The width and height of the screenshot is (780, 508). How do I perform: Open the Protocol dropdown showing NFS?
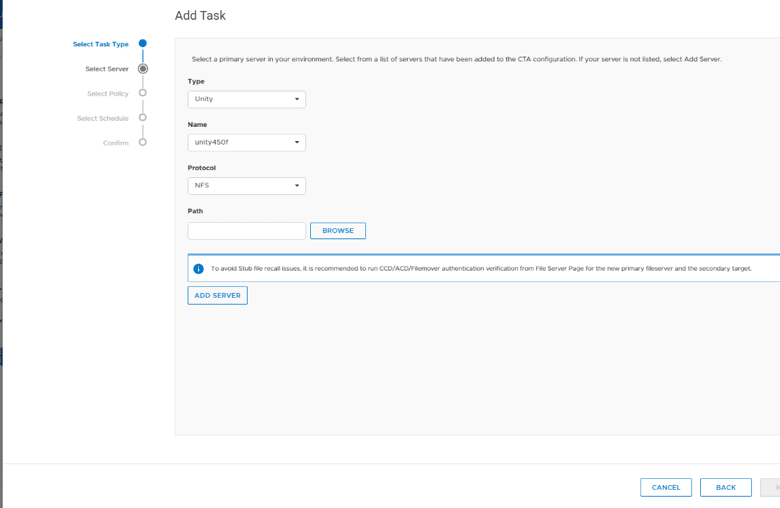tap(247, 186)
